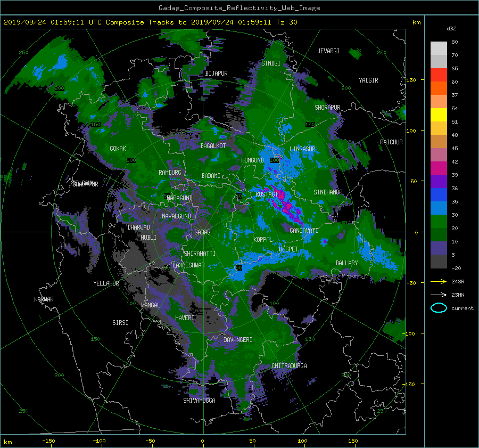This screenshot has width=479, height=448.
Task: Click the YADGIR city label
Action: (368, 80)
